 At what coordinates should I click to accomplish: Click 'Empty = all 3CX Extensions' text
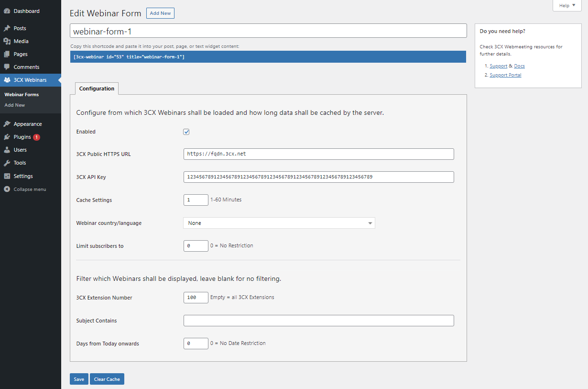[x=242, y=297]
